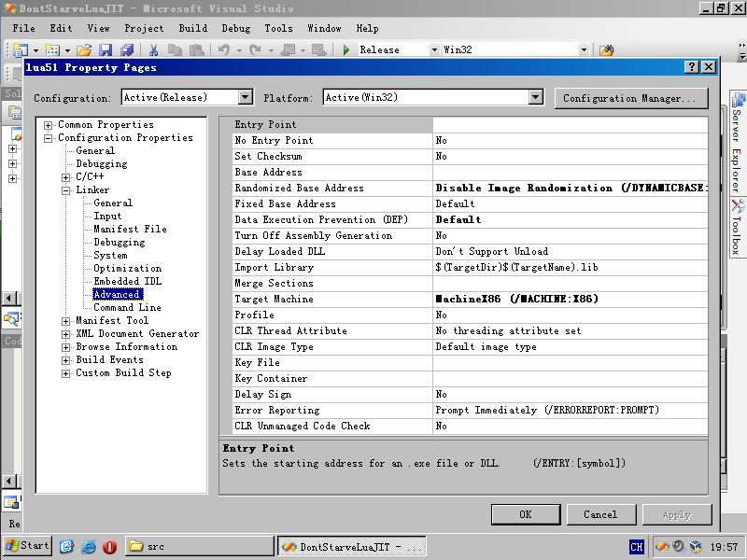Click the Copy toolbar icon

click(x=175, y=49)
